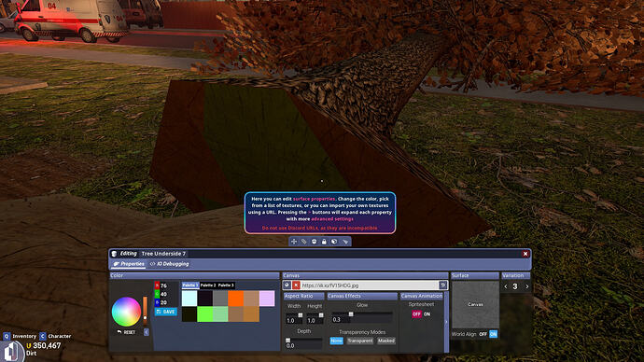Pick the tan swatch in top row
Image resolution: width=644 pixels, height=362 pixels.
pos(251,299)
